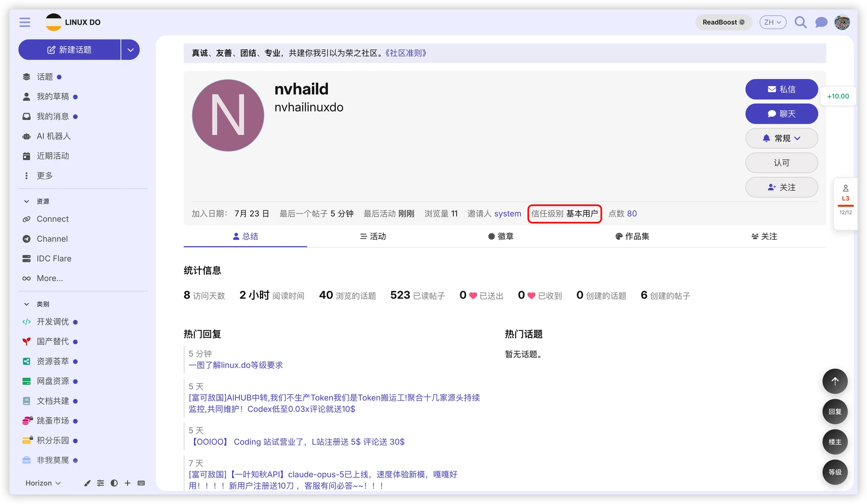Open keyboard shortcuts icon
The image size is (867, 504).
click(x=141, y=483)
